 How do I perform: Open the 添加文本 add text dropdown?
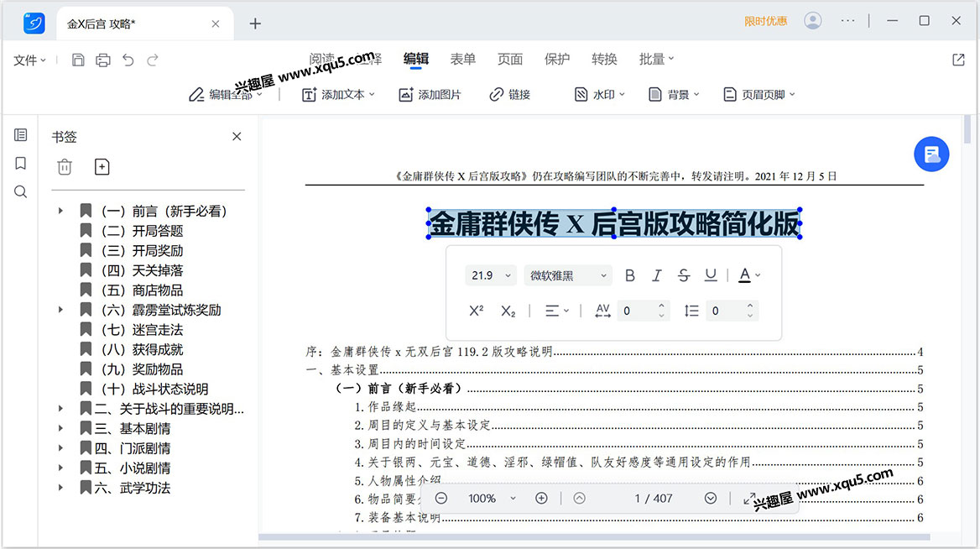338,94
